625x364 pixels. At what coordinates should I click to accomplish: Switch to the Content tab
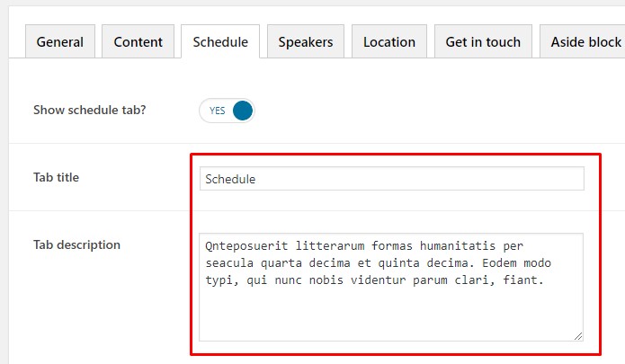pyautogui.click(x=138, y=41)
